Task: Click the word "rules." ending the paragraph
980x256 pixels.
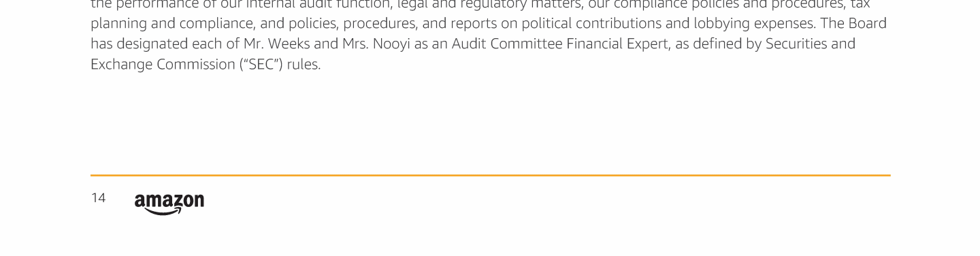Action: coord(304,65)
